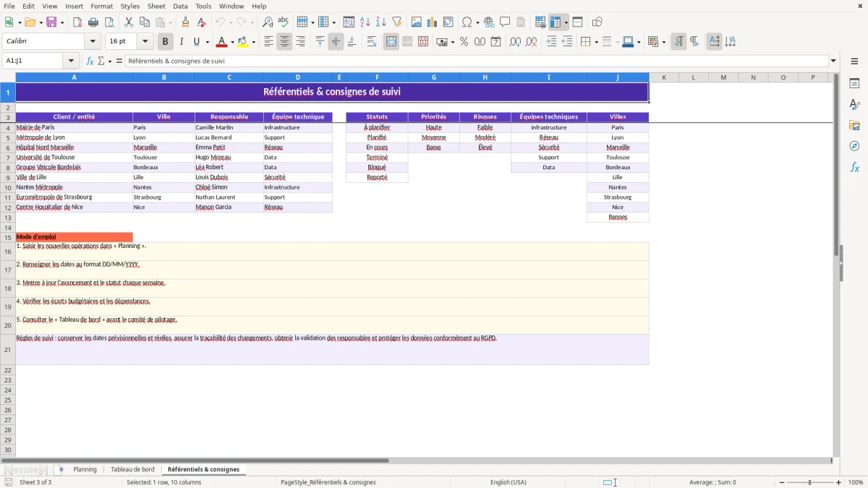Apply the red Font Color
The image size is (868, 488).
(221, 42)
